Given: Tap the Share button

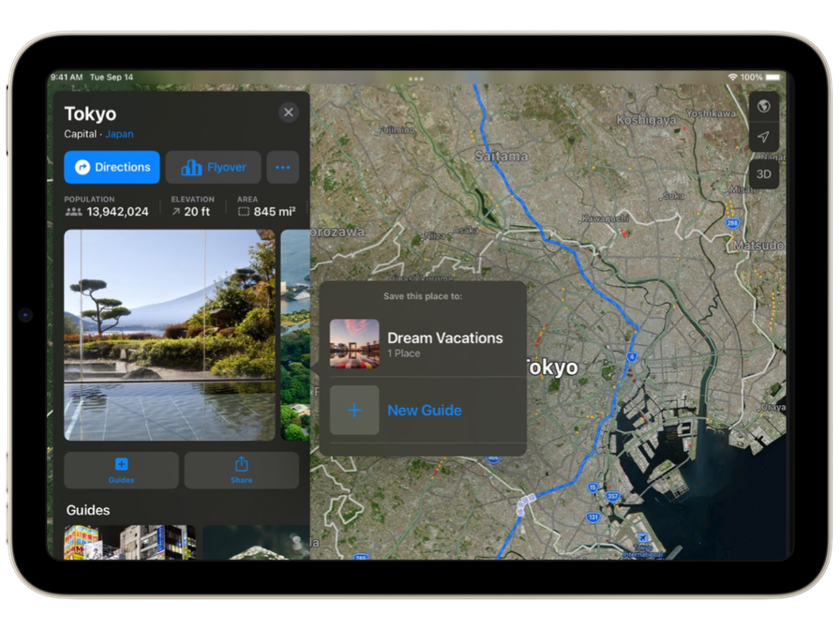Looking at the screenshot, I should (241, 470).
